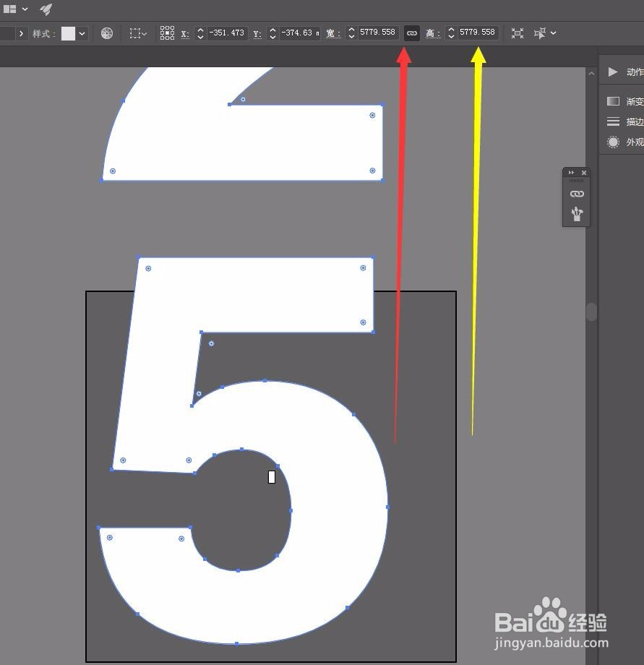Click the gradient rectangle icon

click(613, 101)
